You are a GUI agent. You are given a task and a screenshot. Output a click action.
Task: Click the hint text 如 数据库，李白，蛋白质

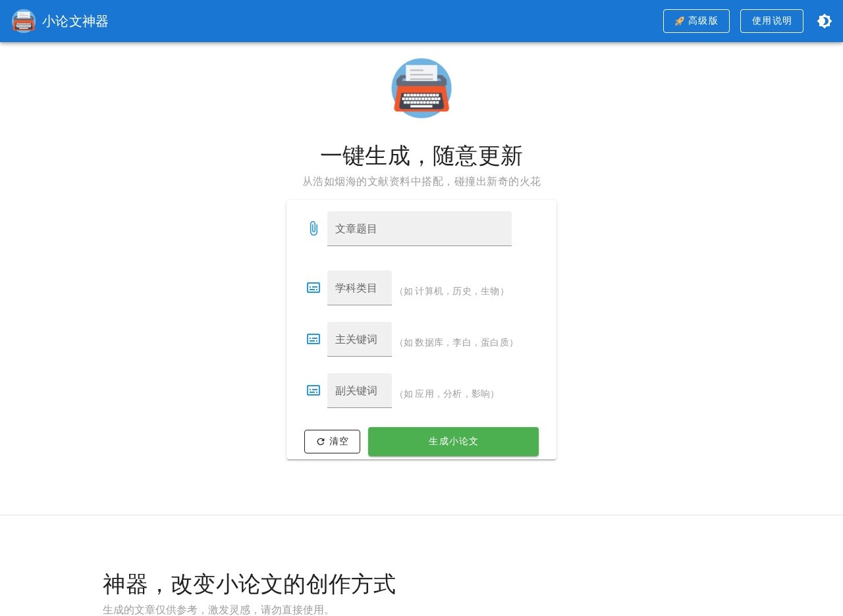click(456, 342)
